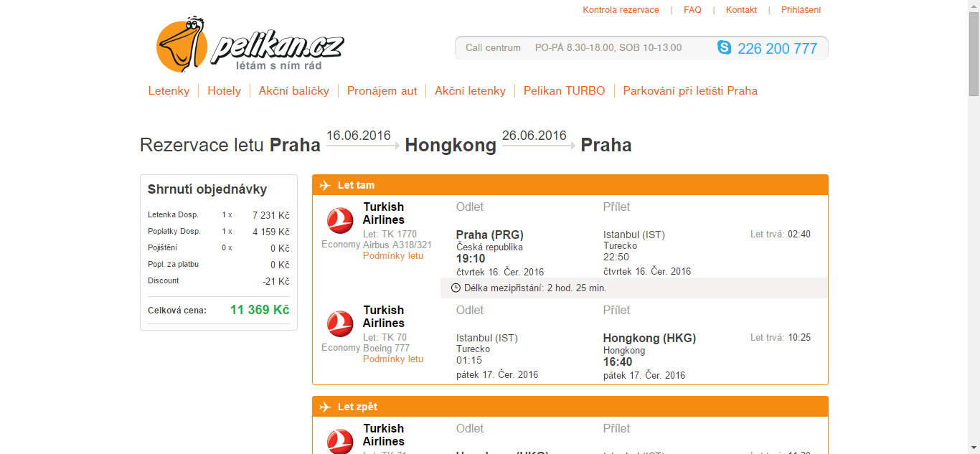Switch to the Hotely section
The height and width of the screenshot is (454, 980).
coord(224,91)
